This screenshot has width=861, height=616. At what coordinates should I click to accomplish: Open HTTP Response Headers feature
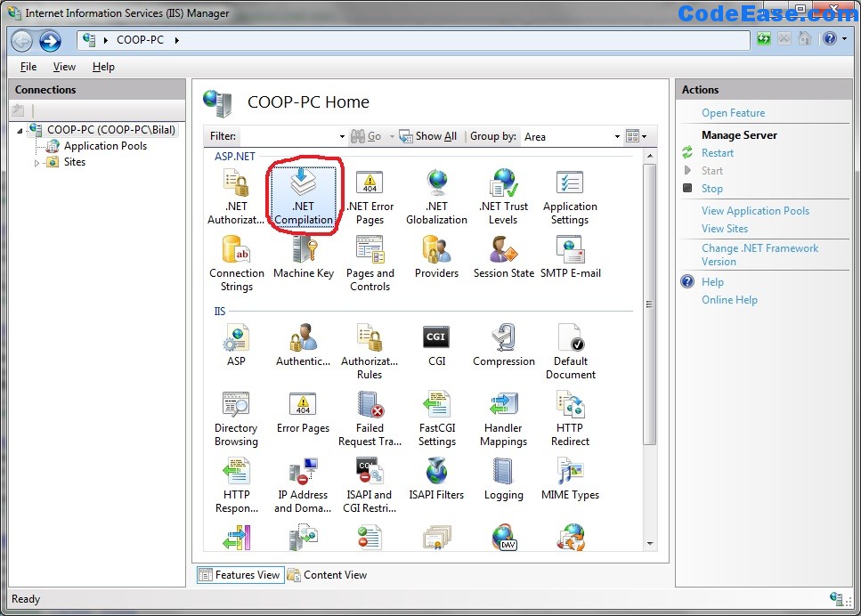click(237, 485)
